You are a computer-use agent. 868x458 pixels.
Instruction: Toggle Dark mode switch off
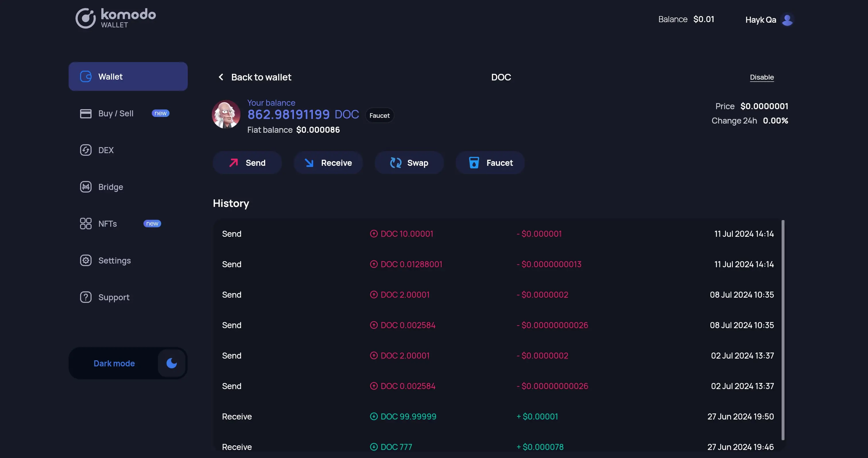click(171, 363)
